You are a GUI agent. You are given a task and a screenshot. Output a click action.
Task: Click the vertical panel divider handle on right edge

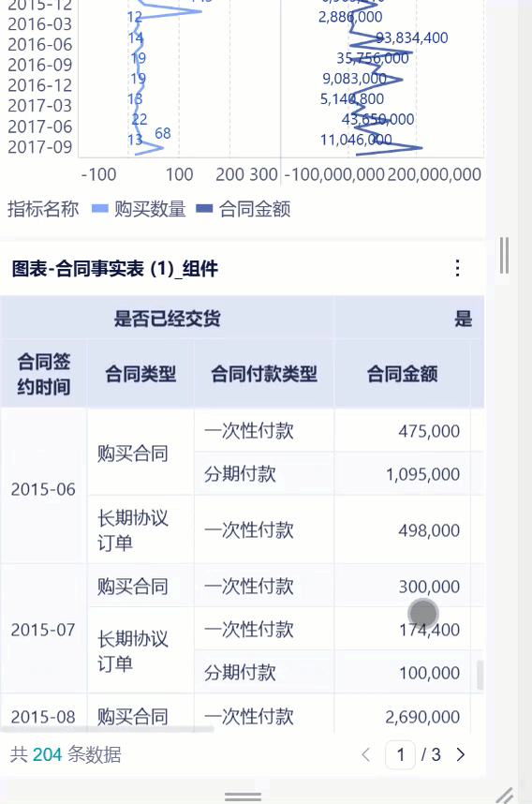504,255
